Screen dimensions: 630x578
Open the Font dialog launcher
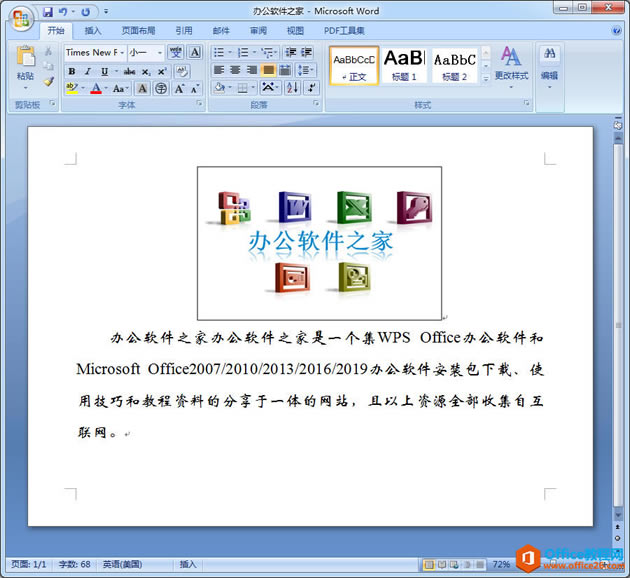click(x=199, y=104)
